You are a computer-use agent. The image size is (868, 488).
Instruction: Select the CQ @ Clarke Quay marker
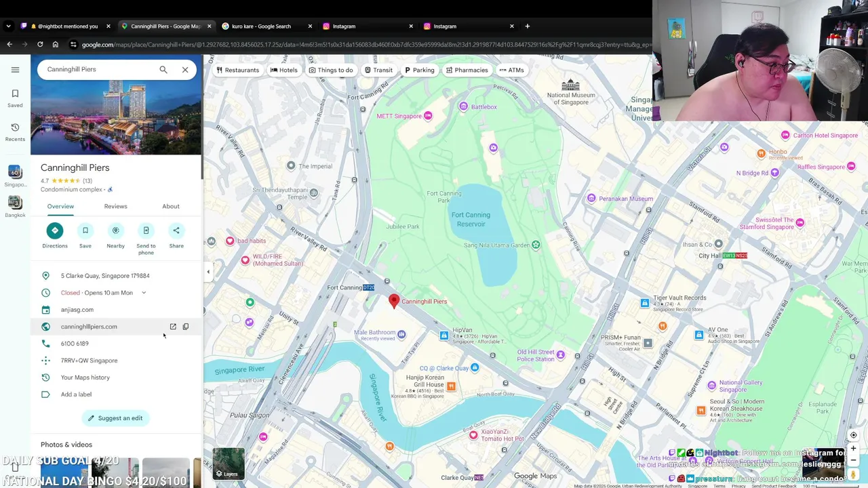click(475, 368)
